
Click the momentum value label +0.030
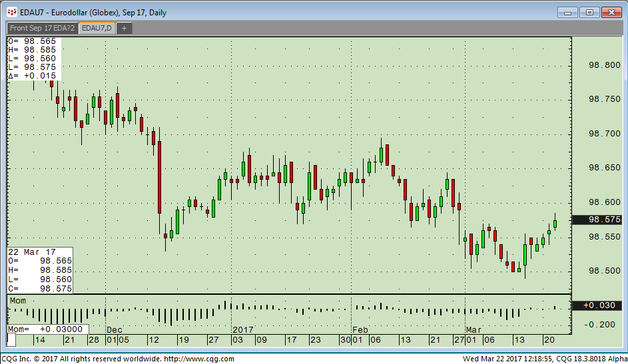tap(597, 305)
